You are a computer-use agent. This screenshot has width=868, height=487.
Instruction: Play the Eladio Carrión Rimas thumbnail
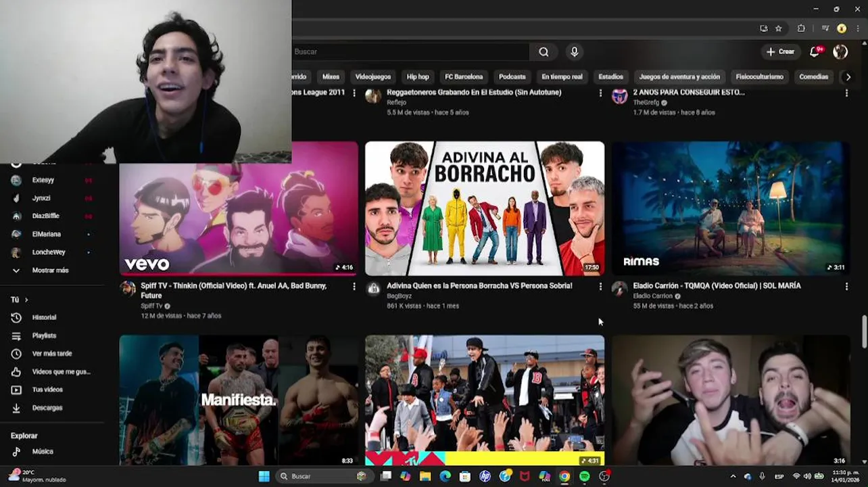(731, 208)
